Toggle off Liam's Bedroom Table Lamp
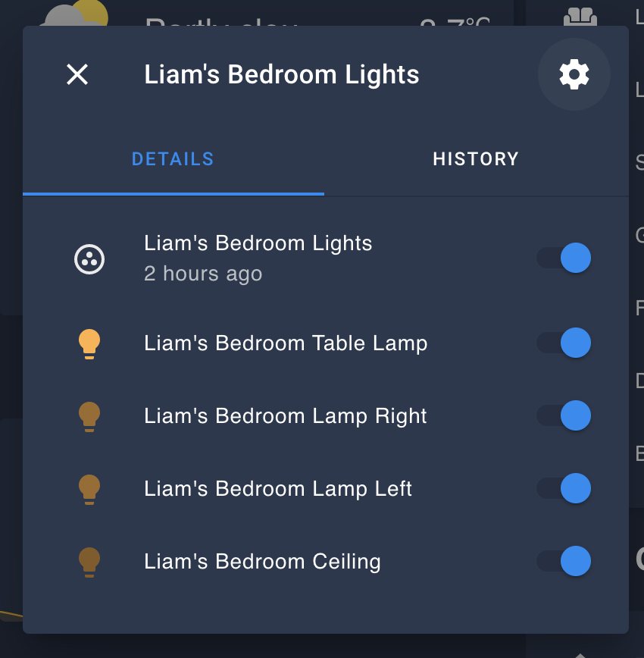The image size is (644, 658). point(564,343)
